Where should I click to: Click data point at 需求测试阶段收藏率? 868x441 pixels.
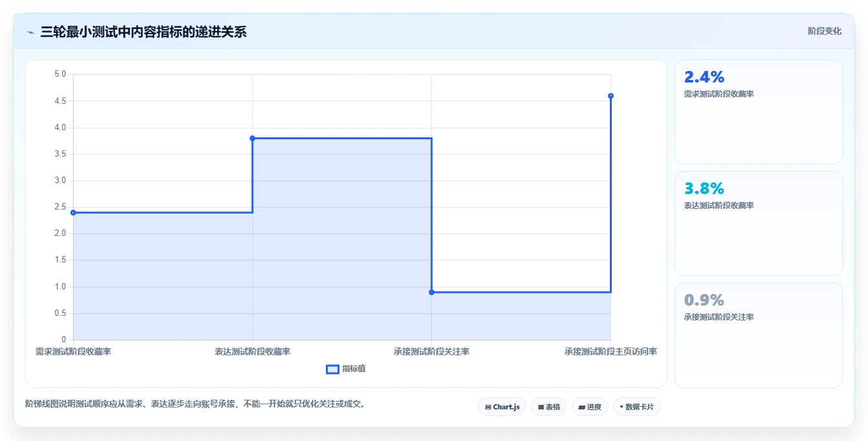click(73, 212)
